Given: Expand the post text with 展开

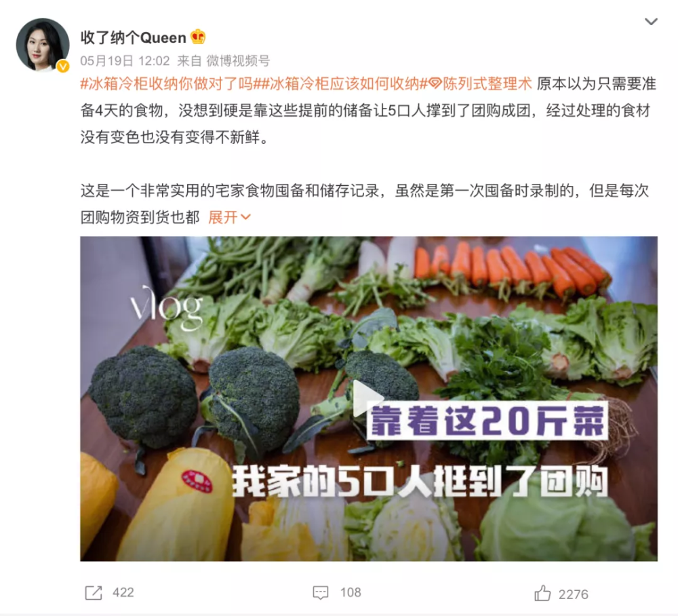Looking at the screenshot, I should (x=222, y=217).
